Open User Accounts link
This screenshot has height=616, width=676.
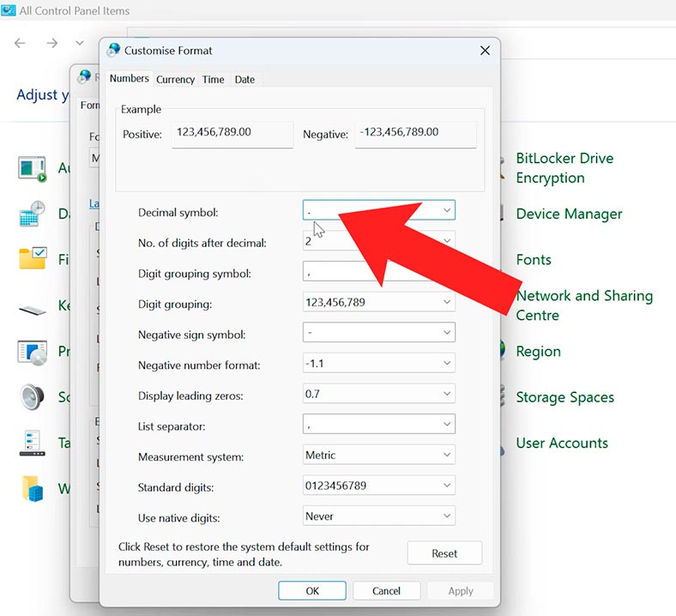point(562,444)
